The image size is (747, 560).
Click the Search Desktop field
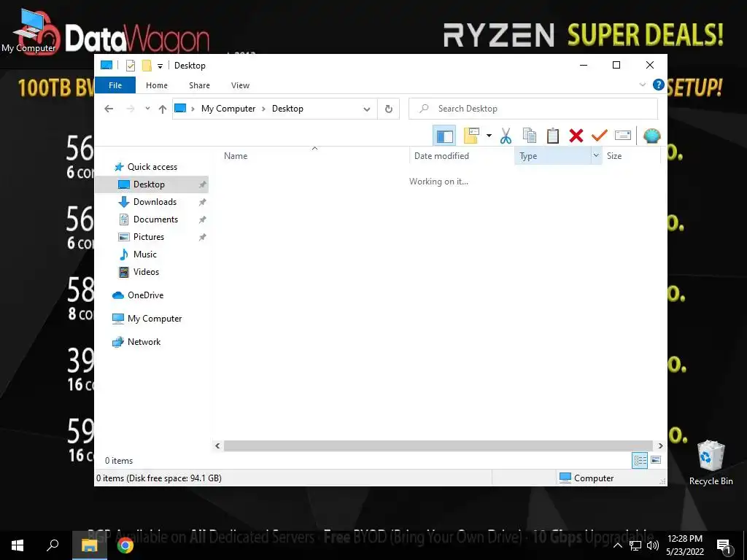pos(533,109)
